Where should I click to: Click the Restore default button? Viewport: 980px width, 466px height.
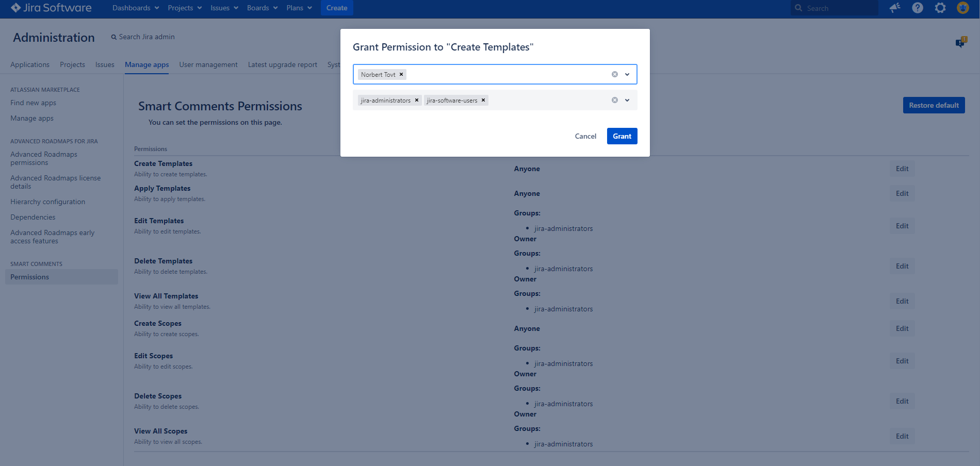(x=934, y=105)
